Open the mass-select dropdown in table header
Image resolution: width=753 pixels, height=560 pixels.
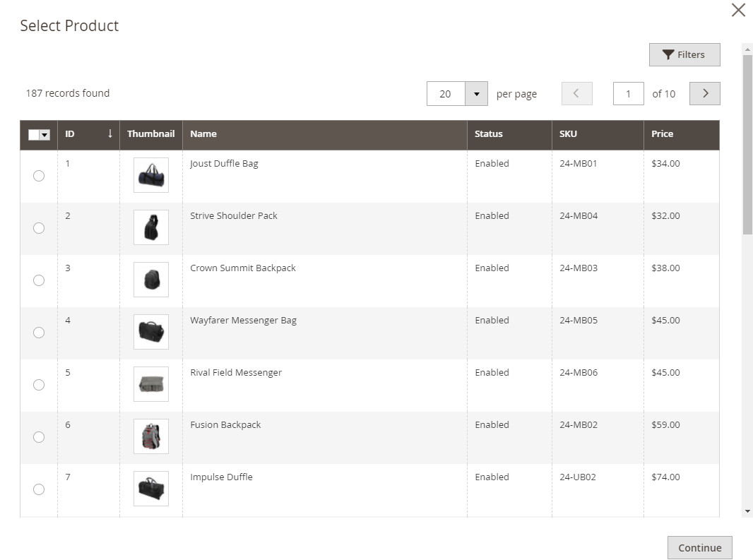(x=45, y=135)
